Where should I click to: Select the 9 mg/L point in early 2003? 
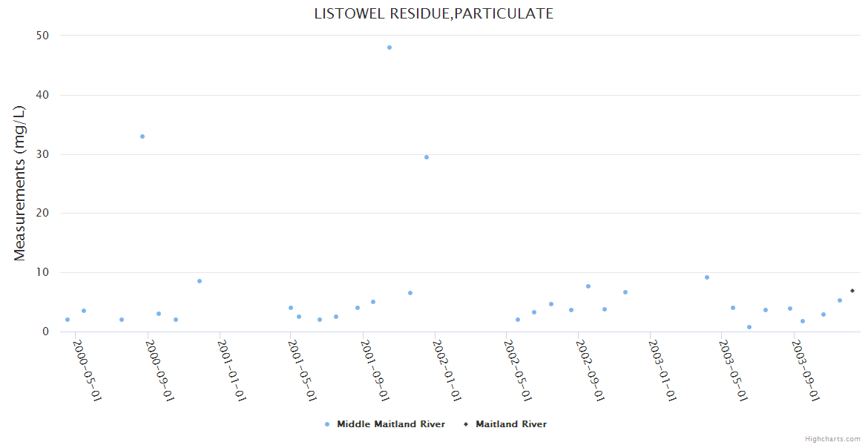707,277
